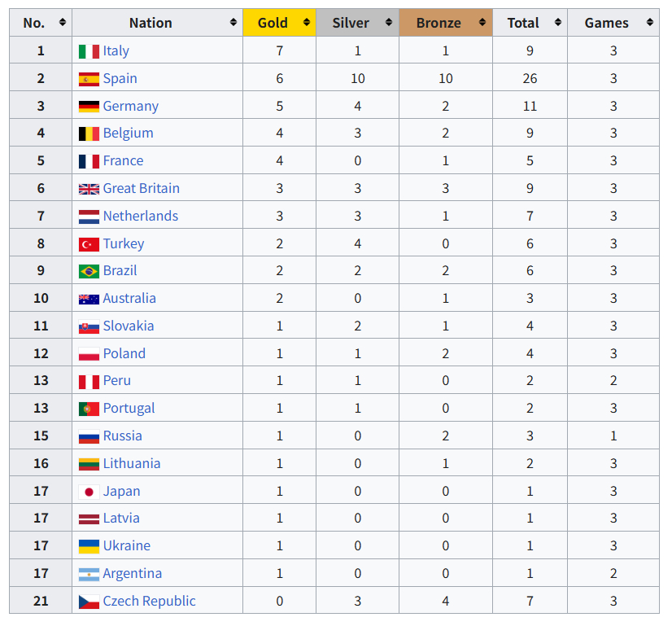Click the Brazil flag icon
Image resolution: width=672 pixels, height=626 pixels.
89,271
